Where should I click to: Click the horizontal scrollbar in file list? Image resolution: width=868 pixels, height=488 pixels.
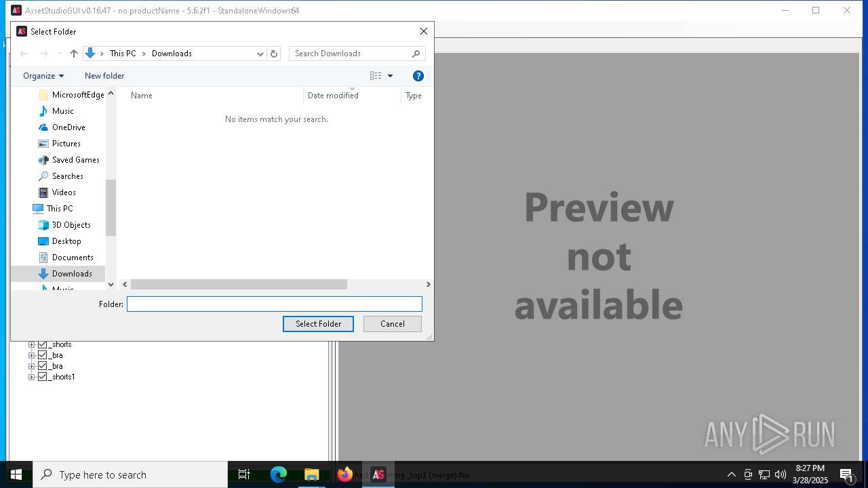pyautogui.click(x=239, y=285)
